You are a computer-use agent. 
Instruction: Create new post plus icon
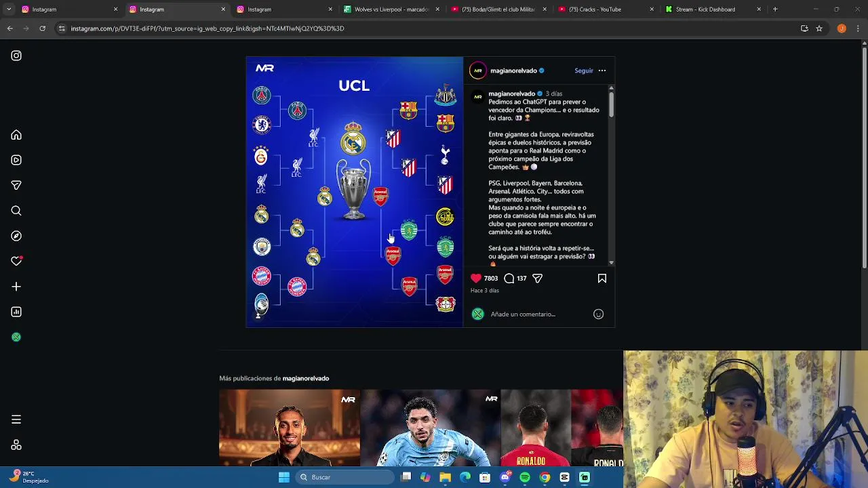coord(16,287)
